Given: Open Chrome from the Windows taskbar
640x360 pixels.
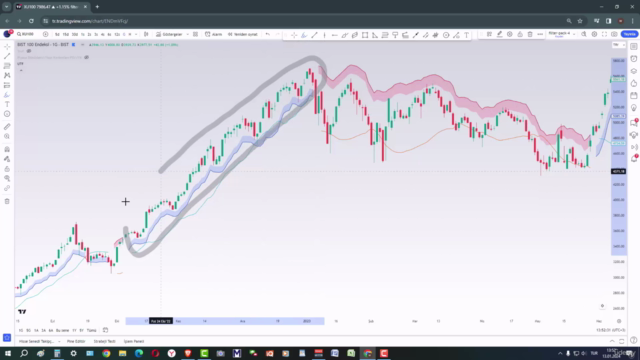Looking at the screenshot, I should [x=106, y=353].
